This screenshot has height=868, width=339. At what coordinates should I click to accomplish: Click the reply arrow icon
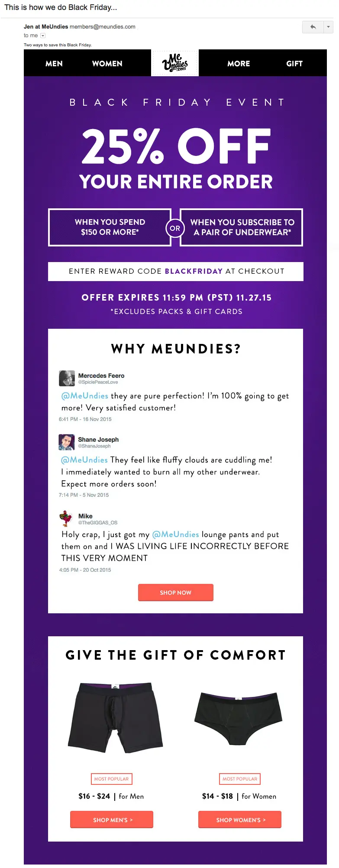(313, 27)
